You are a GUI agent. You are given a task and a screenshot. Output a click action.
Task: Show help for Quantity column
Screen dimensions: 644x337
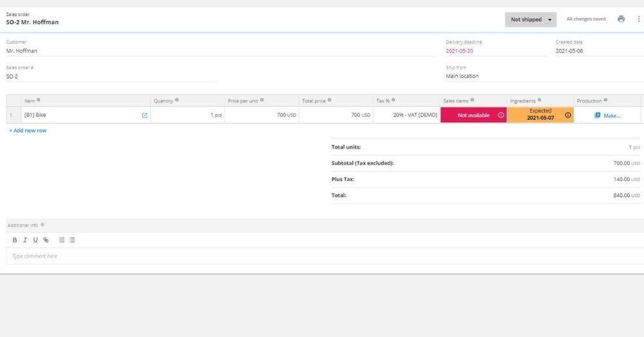(177, 100)
